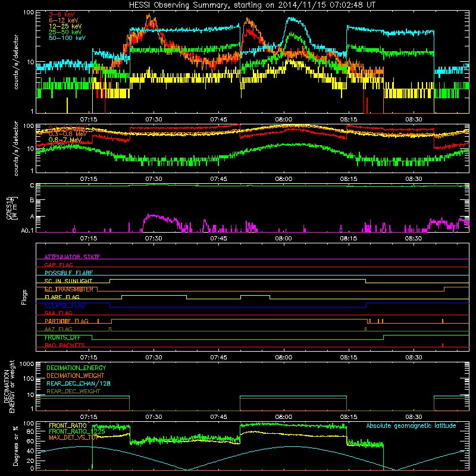476x476 pixels.
Task: Click the FRONTS_OFF flag label
Action: pyautogui.click(x=62, y=337)
